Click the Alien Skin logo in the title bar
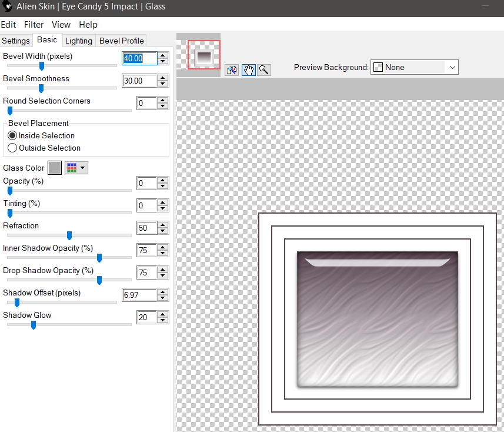504x432 pixels. pyautogui.click(x=8, y=7)
